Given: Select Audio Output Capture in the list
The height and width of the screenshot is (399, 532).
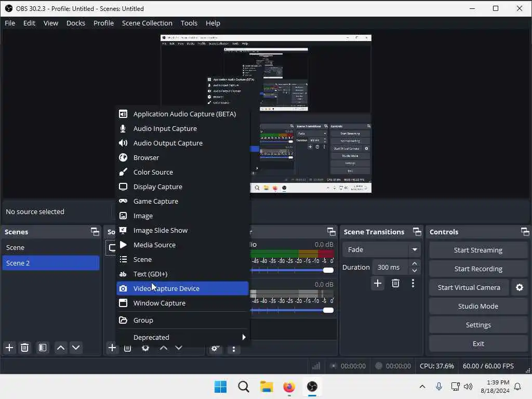Looking at the screenshot, I should [182, 143].
